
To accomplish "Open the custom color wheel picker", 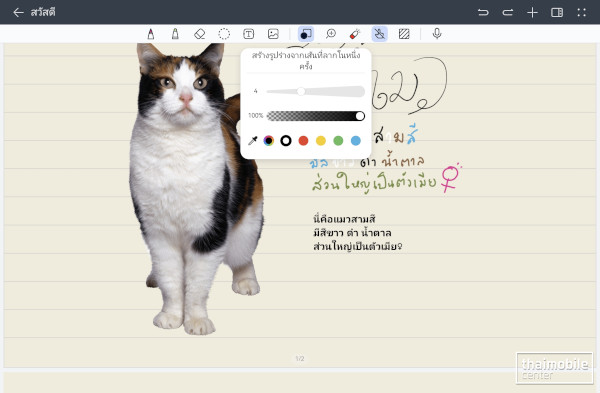I will [269, 141].
